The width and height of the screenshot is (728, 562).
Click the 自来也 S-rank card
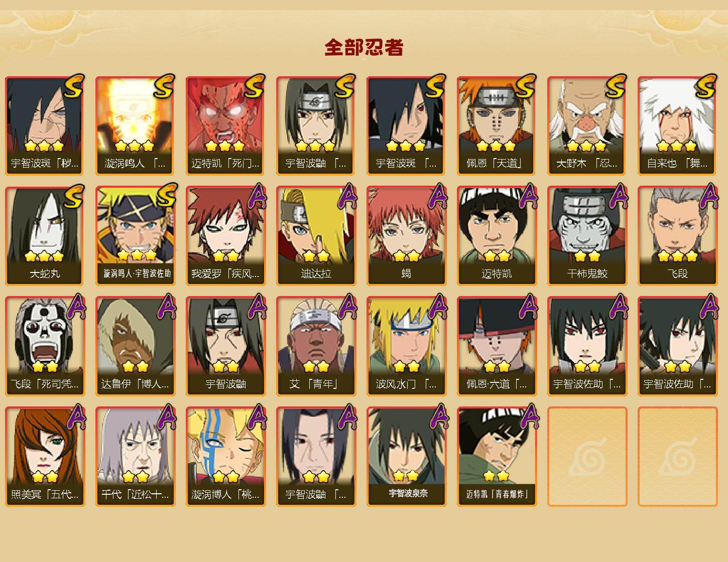pos(677,125)
